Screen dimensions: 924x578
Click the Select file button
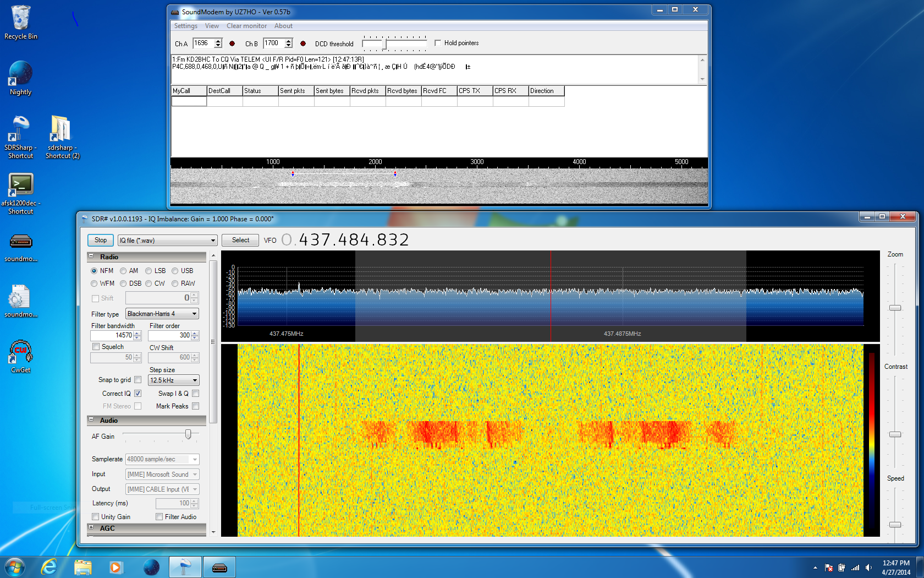tap(240, 240)
